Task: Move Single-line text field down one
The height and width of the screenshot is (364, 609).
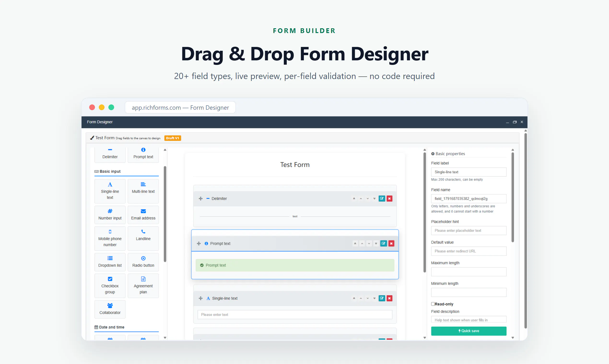Action: 368,298
